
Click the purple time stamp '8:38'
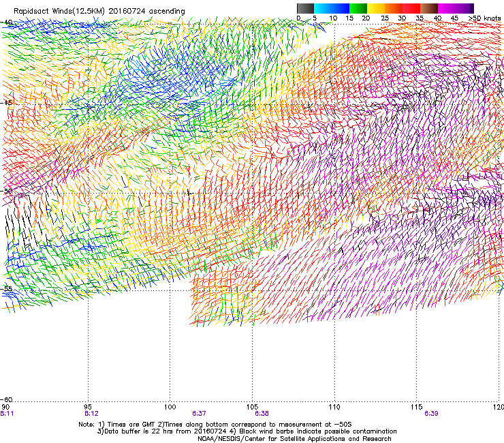[x=262, y=414]
